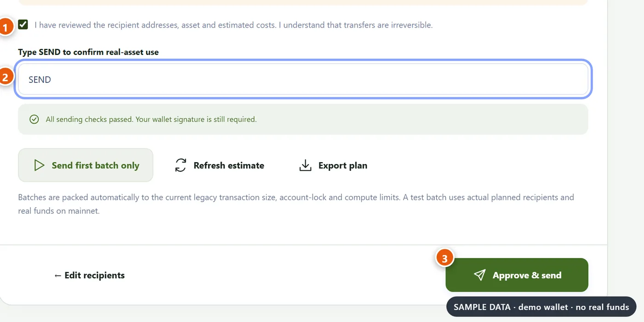The image size is (644, 322).
Task: Uncheck the reviewed recipient addresses checkbox
Action: click(x=23, y=24)
